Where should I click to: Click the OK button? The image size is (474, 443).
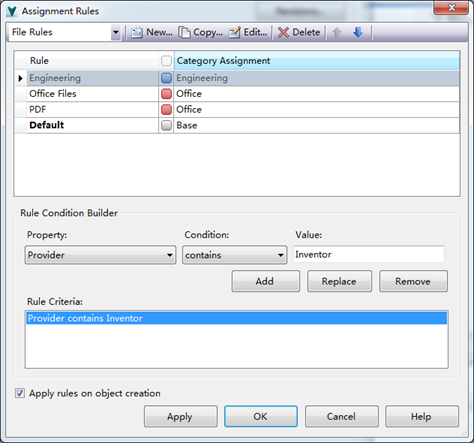tap(261, 417)
